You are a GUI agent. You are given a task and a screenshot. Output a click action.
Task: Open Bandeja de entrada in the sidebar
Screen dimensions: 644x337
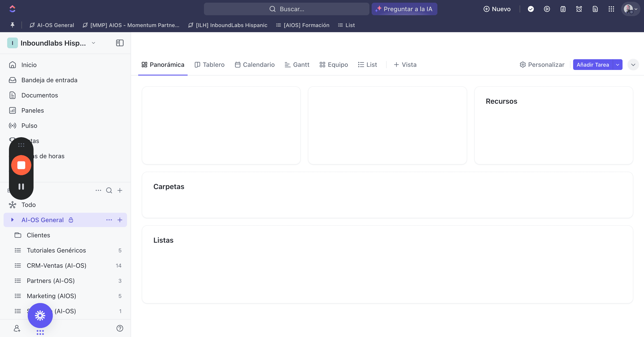(x=65, y=80)
